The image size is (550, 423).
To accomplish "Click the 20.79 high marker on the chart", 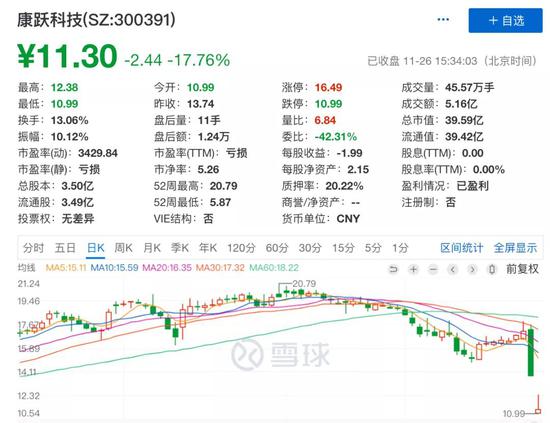I will 304,283.
